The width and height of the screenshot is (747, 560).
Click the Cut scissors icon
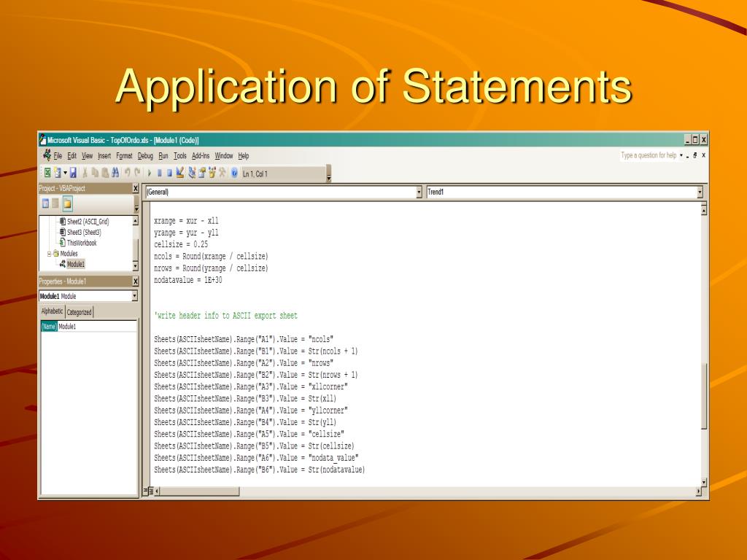(x=85, y=173)
